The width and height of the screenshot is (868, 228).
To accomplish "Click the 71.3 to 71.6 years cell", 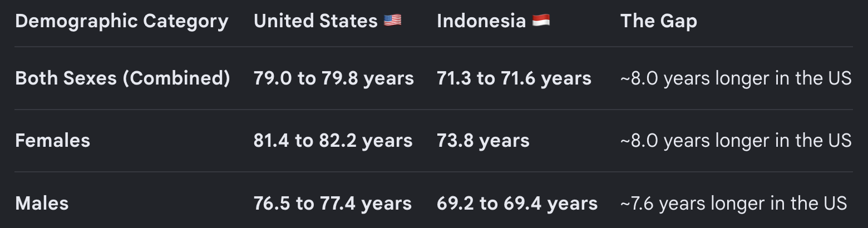I will click(x=514, y=78).
